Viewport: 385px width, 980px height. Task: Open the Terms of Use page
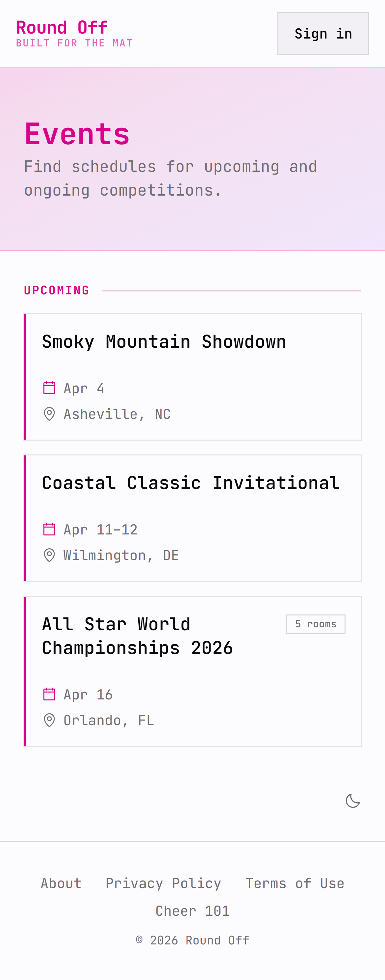295,884
